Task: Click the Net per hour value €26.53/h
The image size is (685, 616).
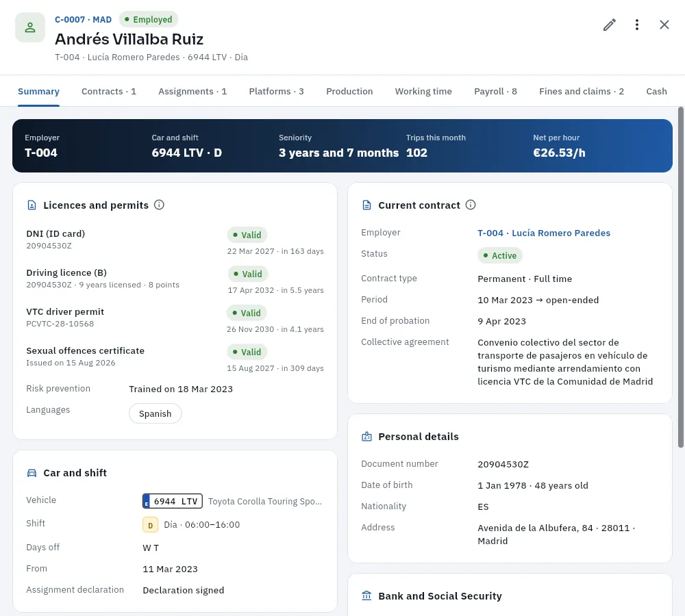Action: point(559,153)
